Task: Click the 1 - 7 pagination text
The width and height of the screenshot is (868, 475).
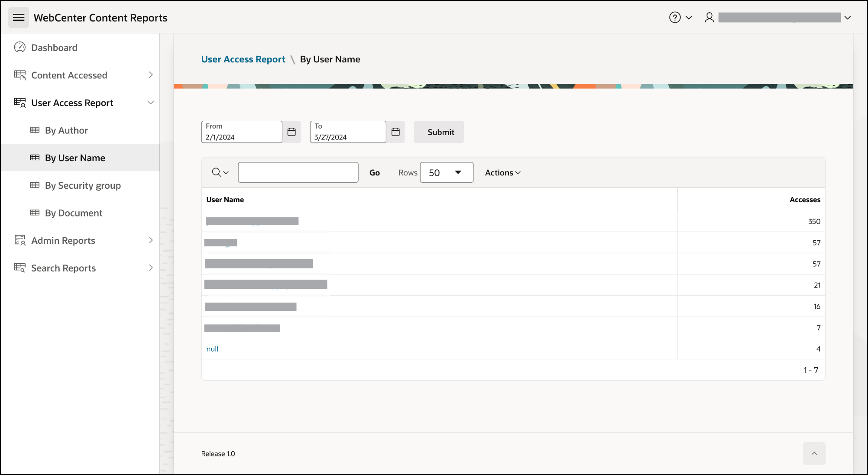Action: tap(811, 370)
